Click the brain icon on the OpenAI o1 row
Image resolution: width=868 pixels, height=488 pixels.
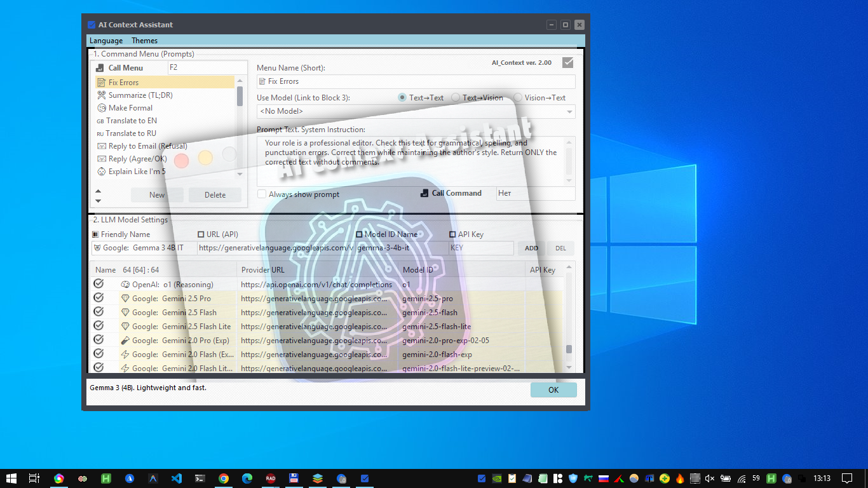coord(126,285)
